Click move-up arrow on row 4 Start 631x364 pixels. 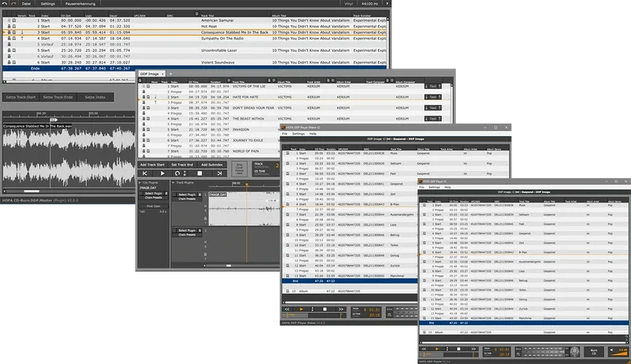[22, 38]
